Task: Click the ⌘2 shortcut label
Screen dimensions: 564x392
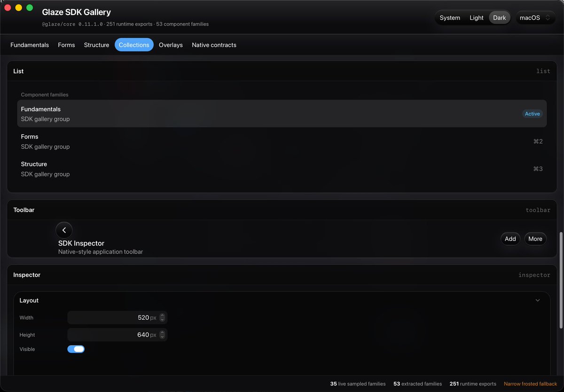Action: pos(538,141)
